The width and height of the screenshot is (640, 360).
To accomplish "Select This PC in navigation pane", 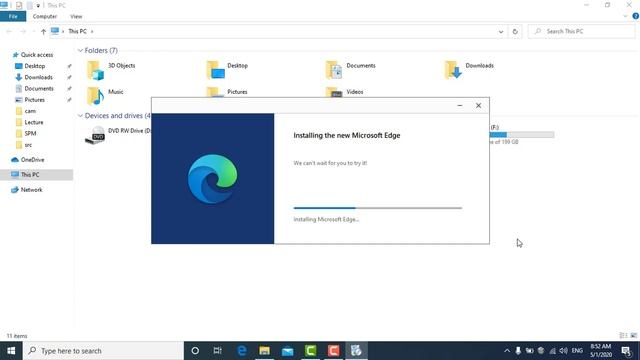I will point(30,175).
